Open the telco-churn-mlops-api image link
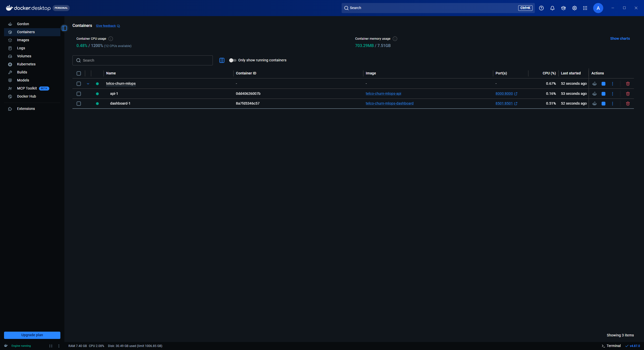Viewport: 644px width, 350px height. pos(383,94)
